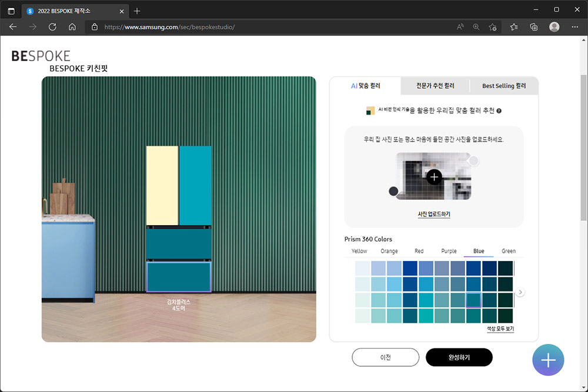Open the browser profile avatar
This screenshot has height=392, width=588.
(x=554, y=27)
